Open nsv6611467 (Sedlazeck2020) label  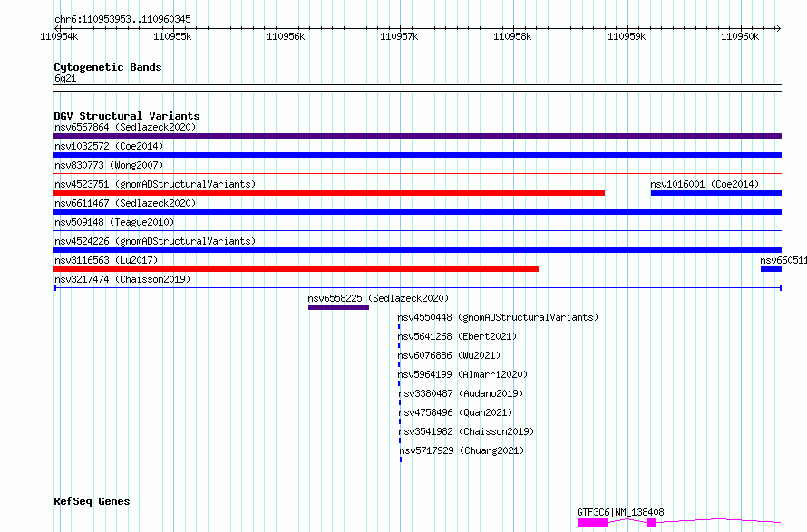pyautogui.click(x=125, y=203)
